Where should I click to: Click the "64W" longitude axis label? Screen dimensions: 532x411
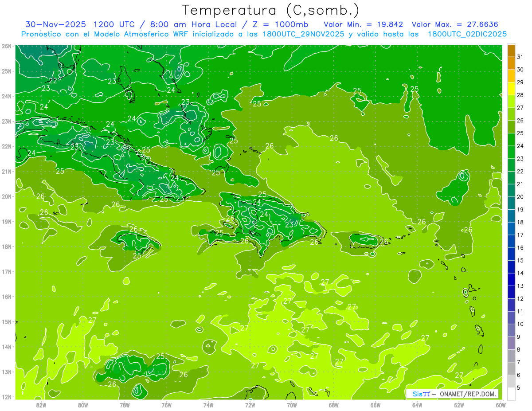[417, 405]
